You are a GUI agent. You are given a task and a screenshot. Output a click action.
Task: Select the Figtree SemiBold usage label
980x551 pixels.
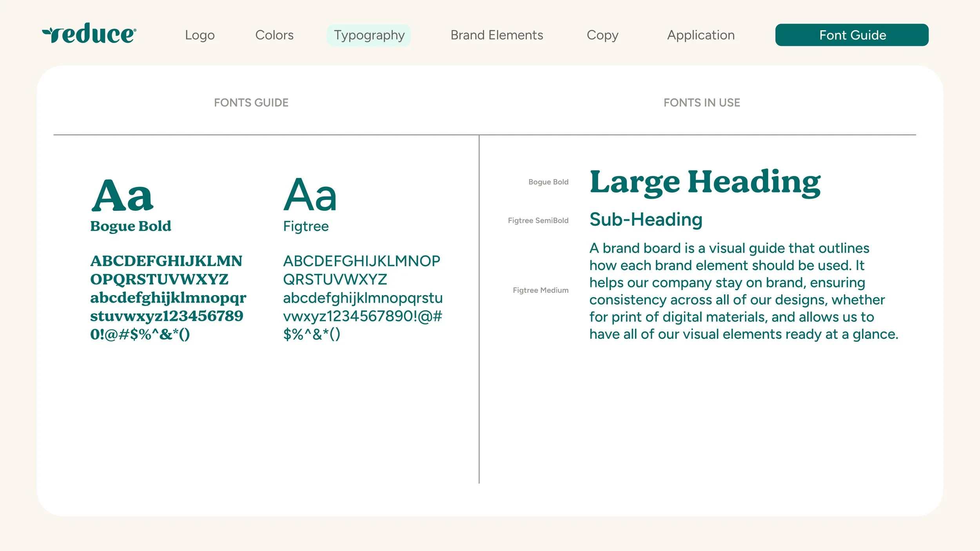click(x=538, y=220)
